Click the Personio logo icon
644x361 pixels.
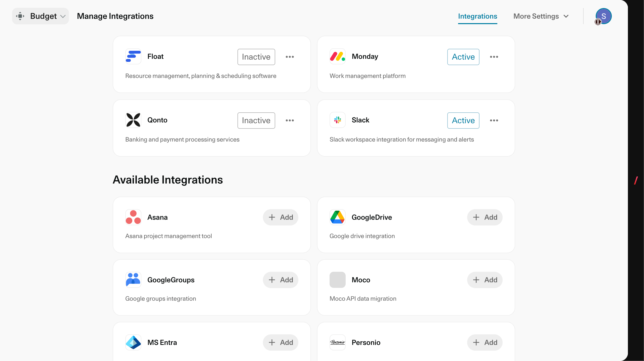(x=337, y=342)
